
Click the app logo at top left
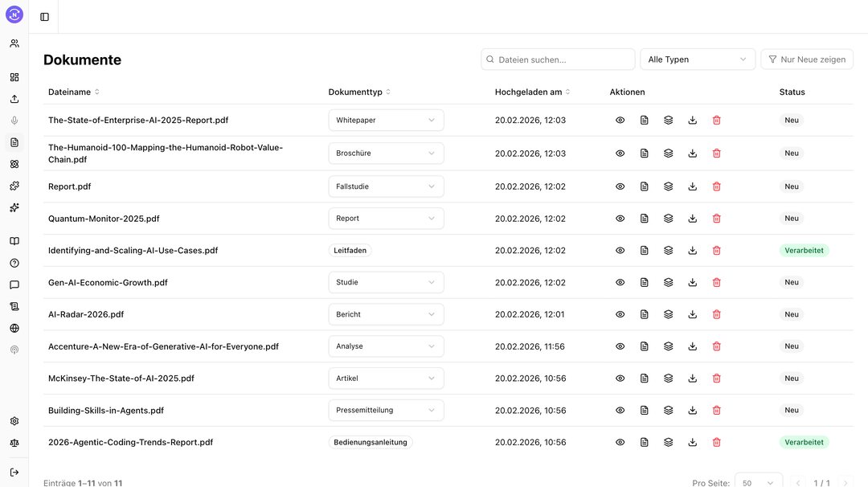(x=14, y=14)
